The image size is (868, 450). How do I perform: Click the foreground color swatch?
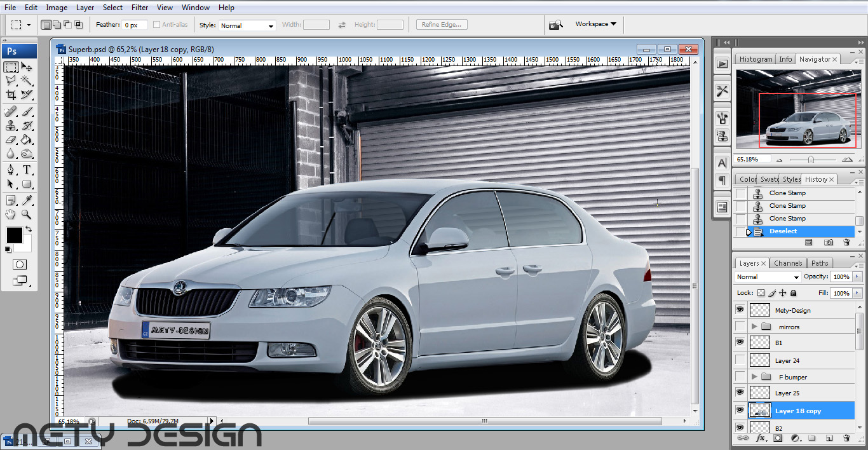click(14, 235)
